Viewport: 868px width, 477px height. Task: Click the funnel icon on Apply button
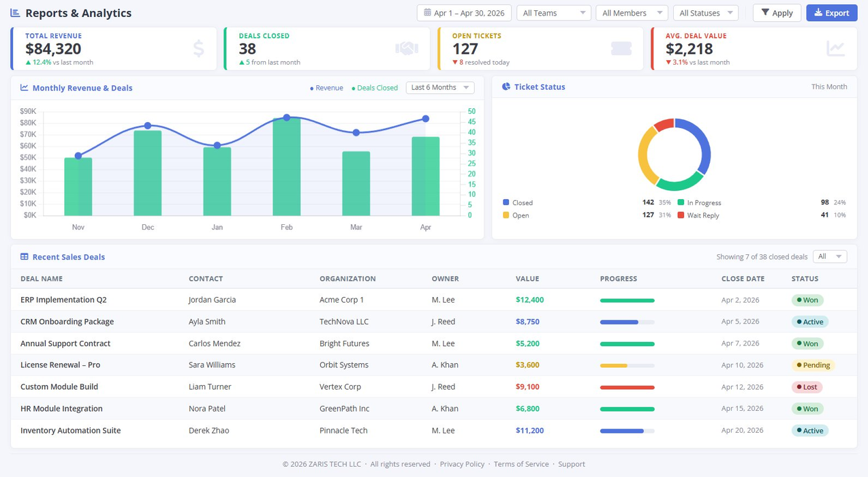click(765, 12)
